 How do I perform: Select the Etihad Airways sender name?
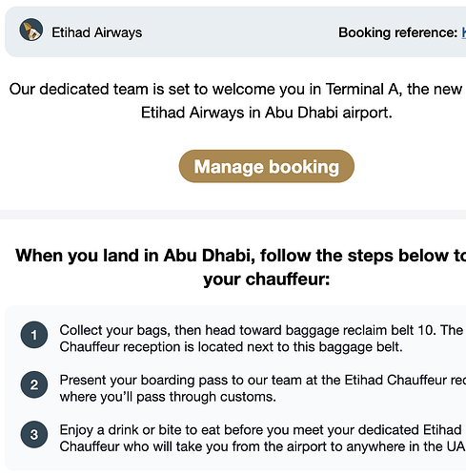(x=97, y=32)
